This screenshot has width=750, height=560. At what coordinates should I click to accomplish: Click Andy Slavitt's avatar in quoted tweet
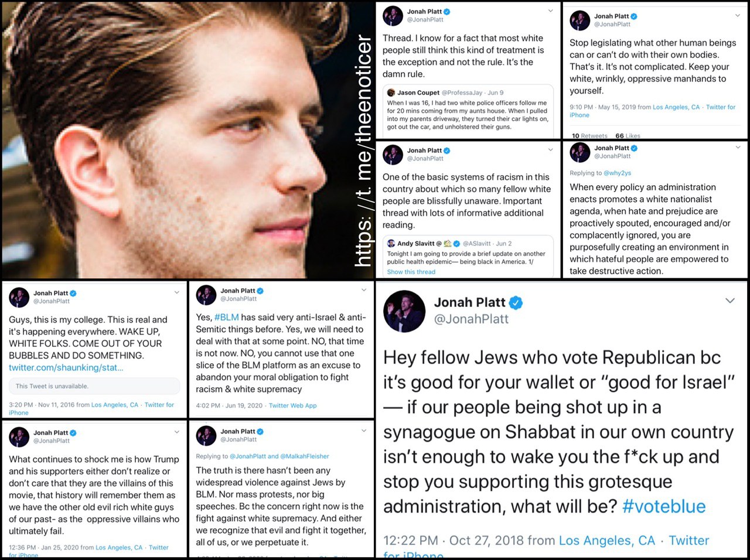pos(391,243)
